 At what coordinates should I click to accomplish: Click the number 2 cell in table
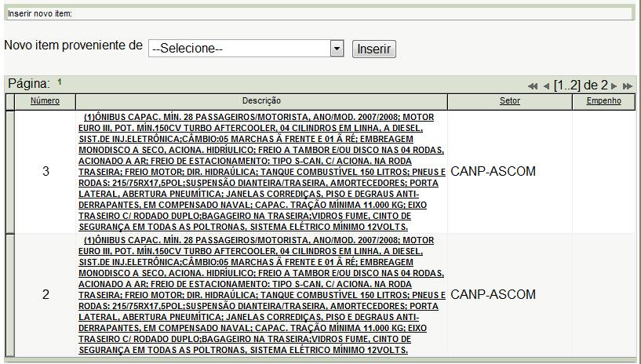tap(46, 295)
